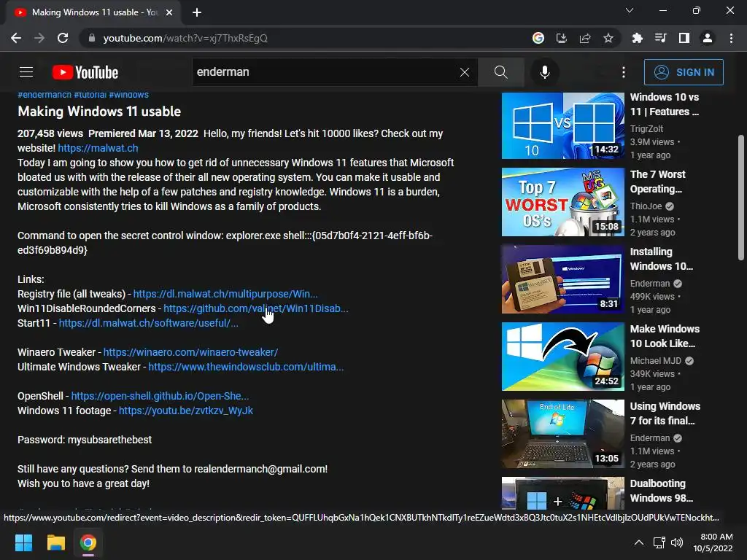Click the title Windows 10 vs 11 | Features
Image resolution: width=747 pixels, height=560 pixels.
(x=665, y=104)
